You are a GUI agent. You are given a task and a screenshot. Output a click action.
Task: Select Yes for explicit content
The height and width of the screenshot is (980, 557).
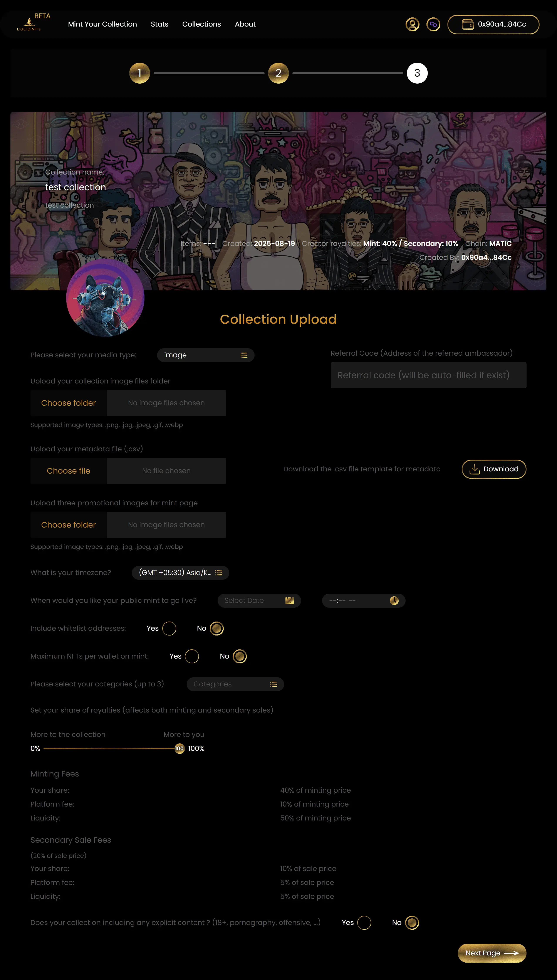point(364,923)
